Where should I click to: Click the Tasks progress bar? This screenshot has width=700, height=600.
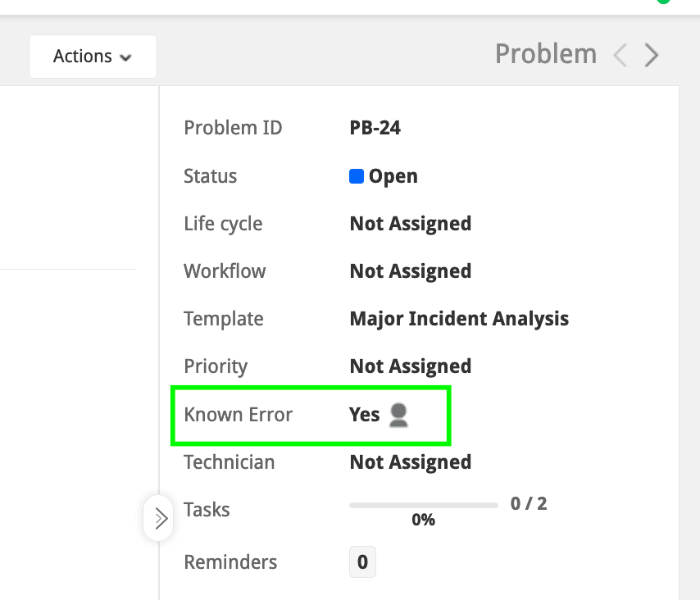(x=423, y=506)
